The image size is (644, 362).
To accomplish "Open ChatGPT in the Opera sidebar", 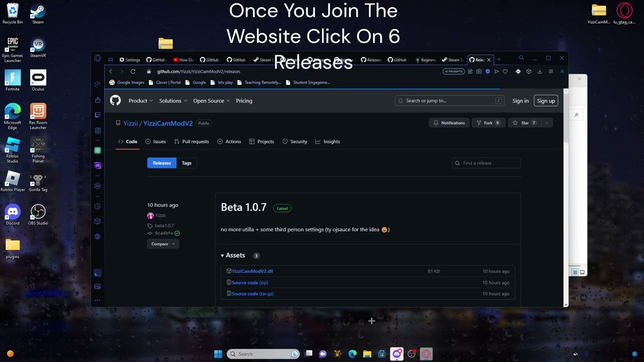I will click(98, 150).
